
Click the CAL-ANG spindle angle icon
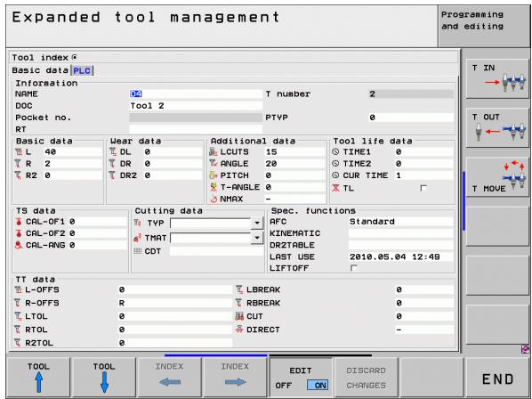(19, 245)
